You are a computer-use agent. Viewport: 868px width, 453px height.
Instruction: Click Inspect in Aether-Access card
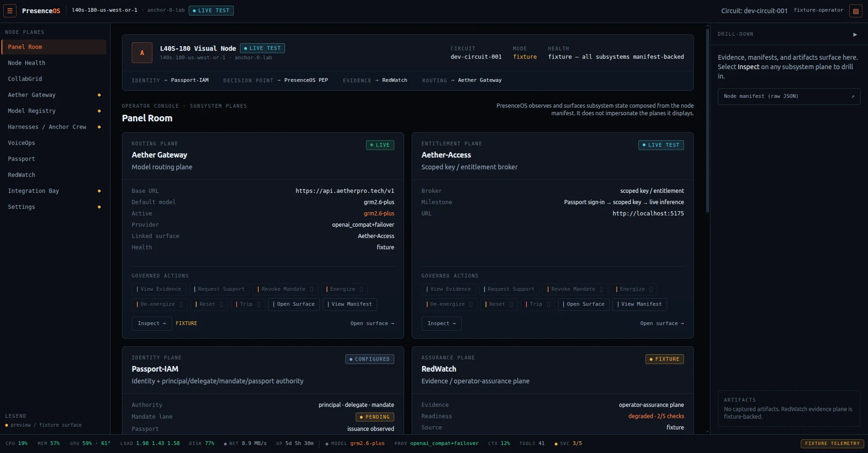pos(442,324)
